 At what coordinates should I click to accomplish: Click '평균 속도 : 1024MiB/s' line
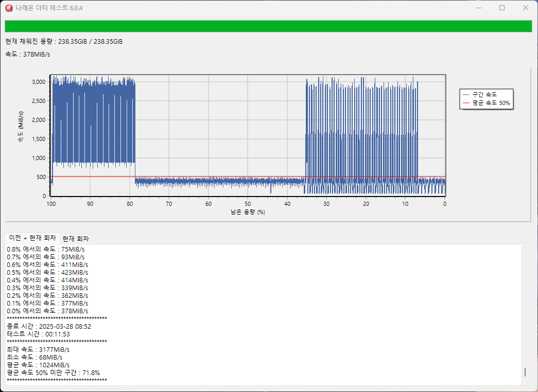[38, 365]
